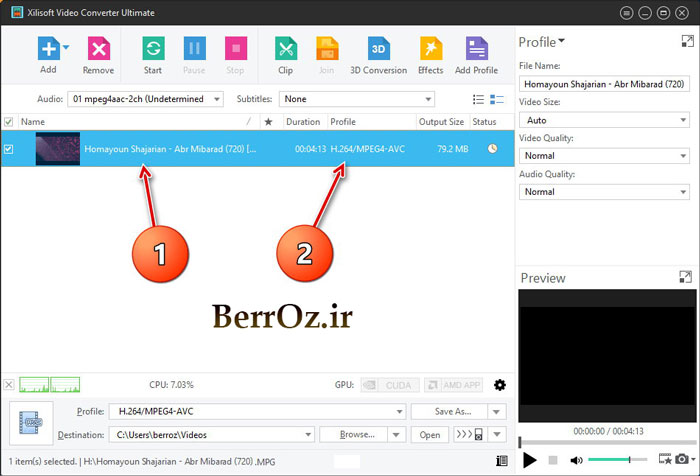Open 3D Conversion tool

coord(378,50)
